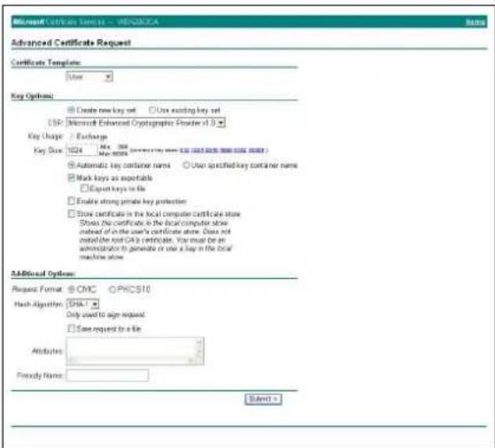Toggle Mark keys as exportable checkbox
This screenshot has width=495, height=448.
72,178
